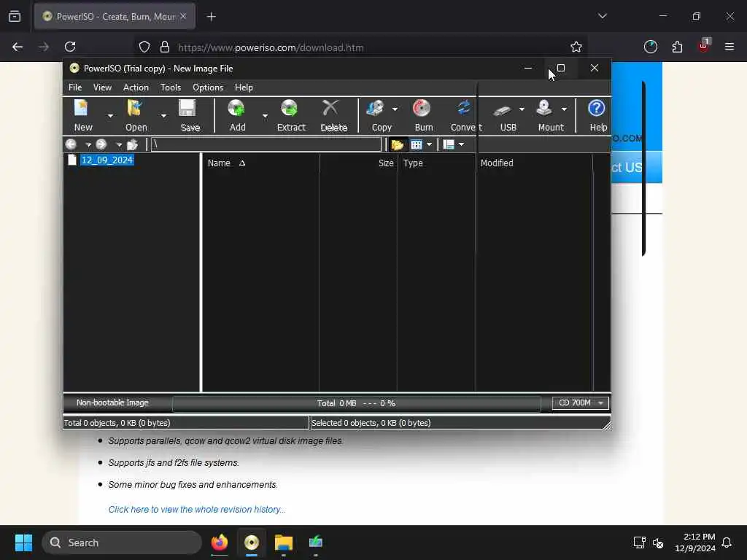Open the Tools menu
This screenshot has width=747, height=560.
pos(171,87)
